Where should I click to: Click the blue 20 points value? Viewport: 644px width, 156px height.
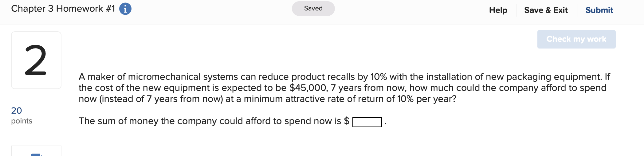pos(17,111)
